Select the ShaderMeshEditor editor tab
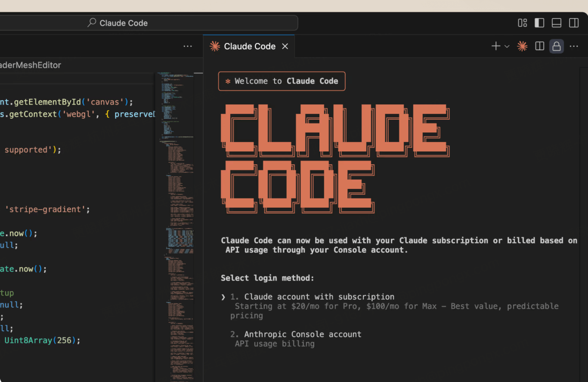This screenshot has height=382, width=588. tap(30, 65)
